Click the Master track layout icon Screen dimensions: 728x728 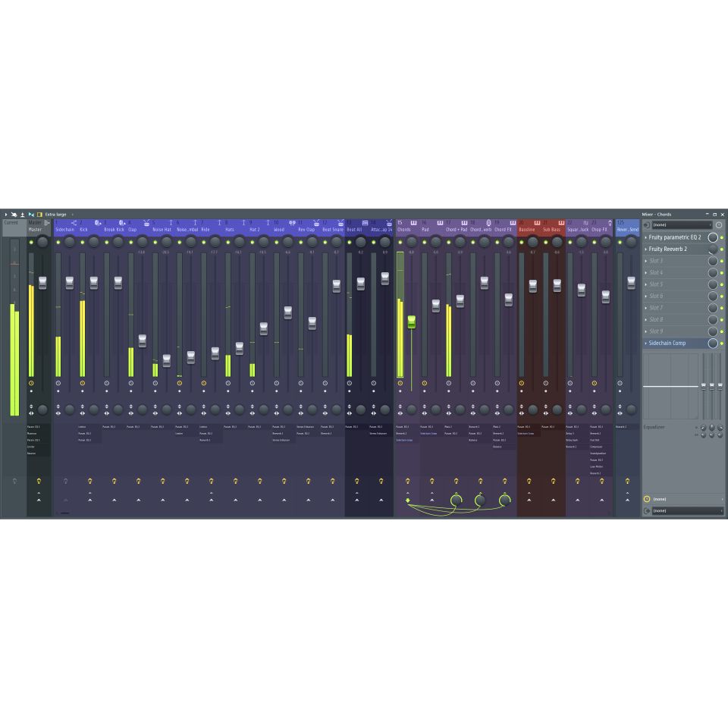46,222
